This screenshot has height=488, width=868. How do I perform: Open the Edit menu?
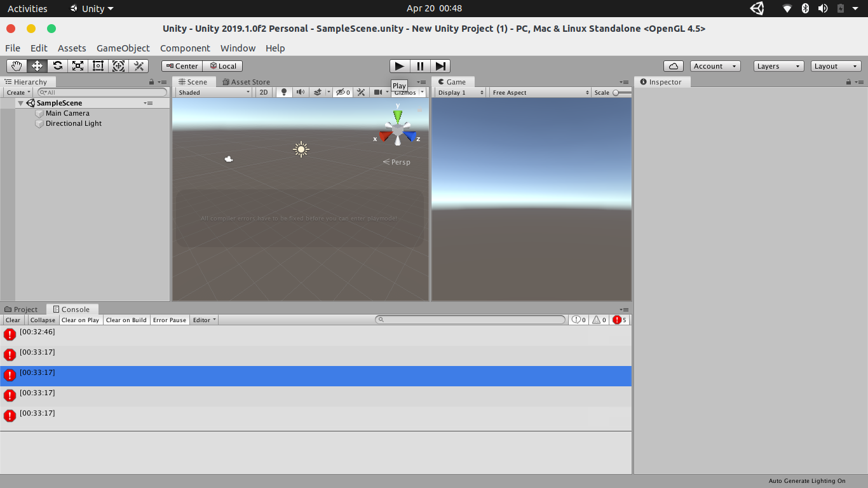tap(39, 48)
